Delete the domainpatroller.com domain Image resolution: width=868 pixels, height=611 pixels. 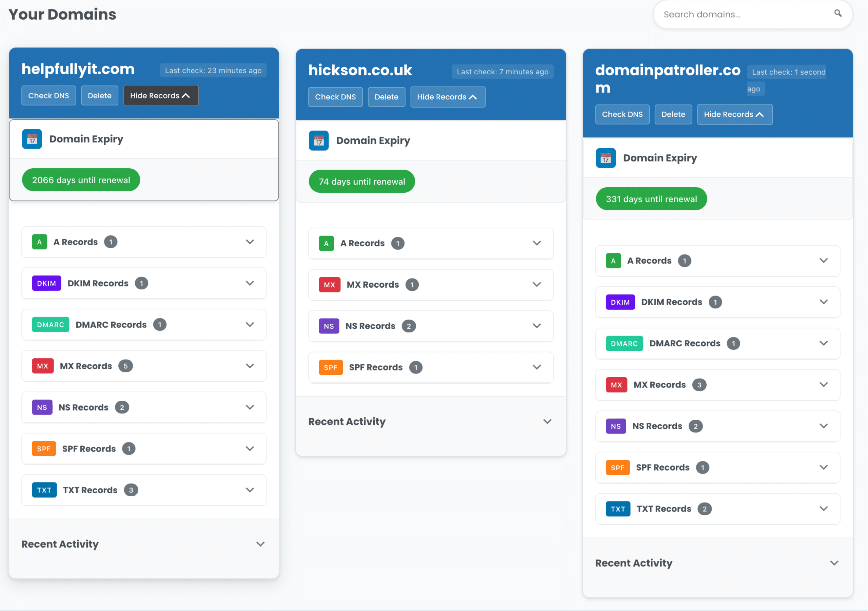pyautogui.click(x=673, y=115)
